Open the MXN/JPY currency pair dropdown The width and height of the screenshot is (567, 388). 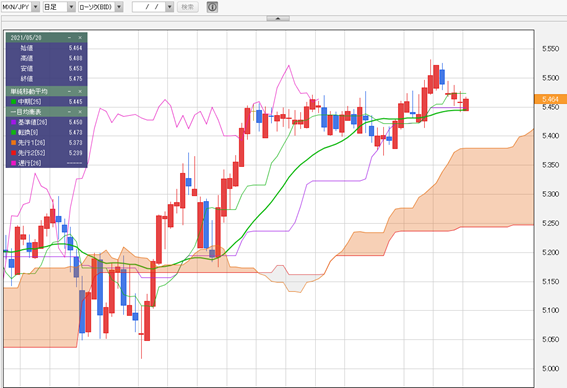pyautogui.click(x=20, y=7)
